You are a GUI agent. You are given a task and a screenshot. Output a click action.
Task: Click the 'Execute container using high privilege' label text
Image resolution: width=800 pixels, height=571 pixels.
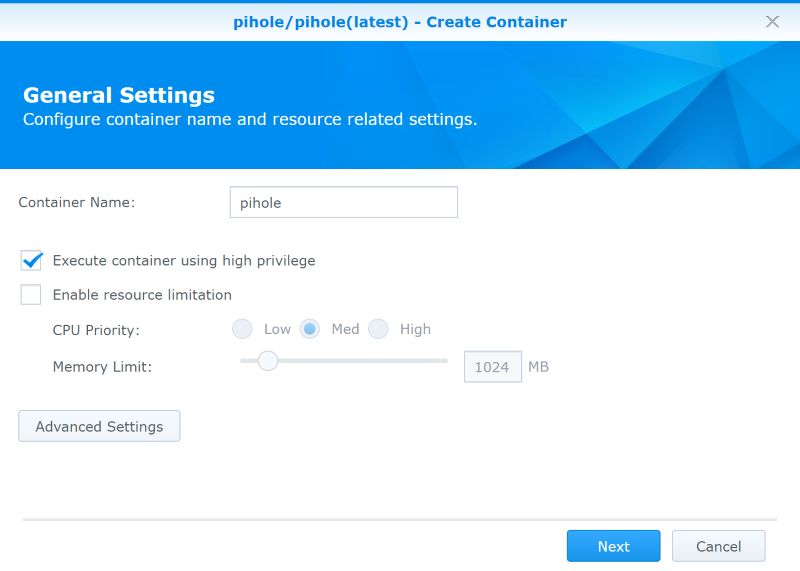[x=184, y=261]
